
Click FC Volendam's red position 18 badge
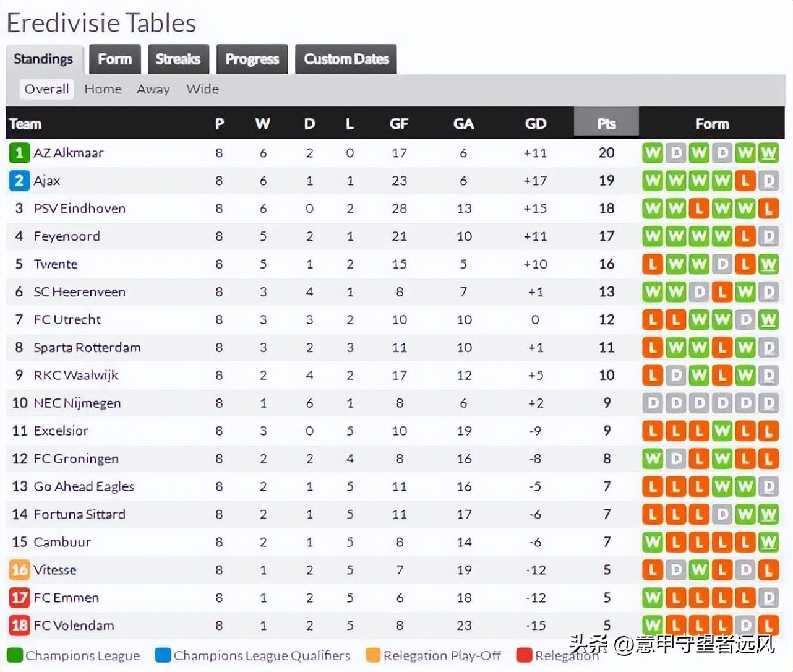[x=19, y=626]
